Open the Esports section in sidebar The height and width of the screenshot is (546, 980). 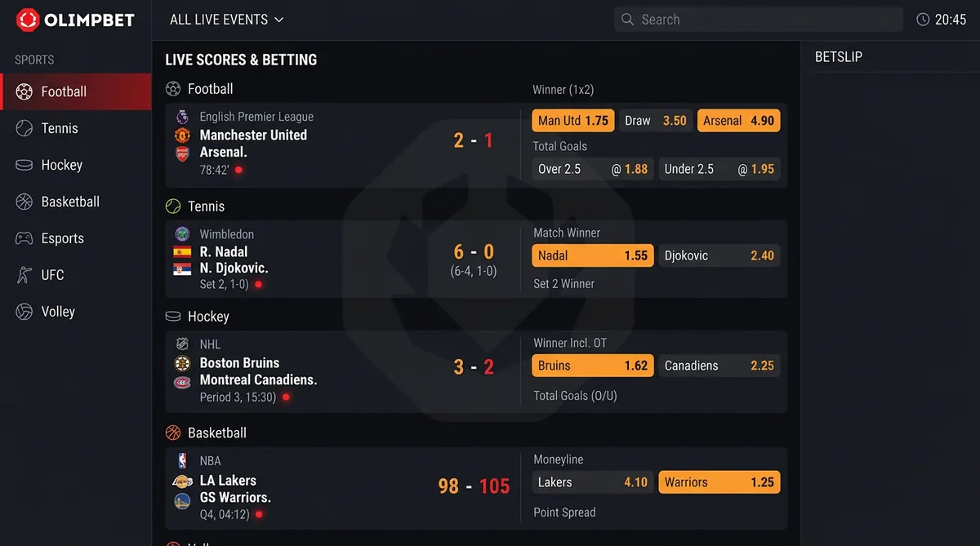[62, 238]
